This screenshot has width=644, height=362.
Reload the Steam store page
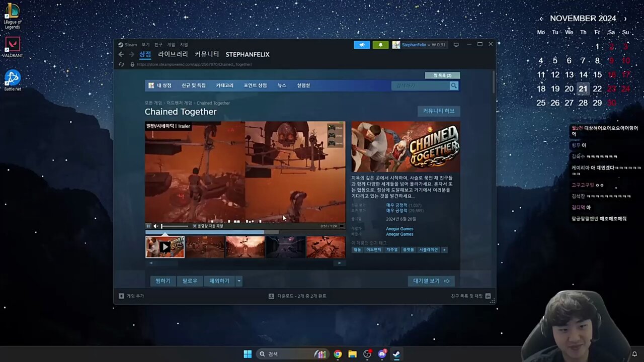(121, 64)
